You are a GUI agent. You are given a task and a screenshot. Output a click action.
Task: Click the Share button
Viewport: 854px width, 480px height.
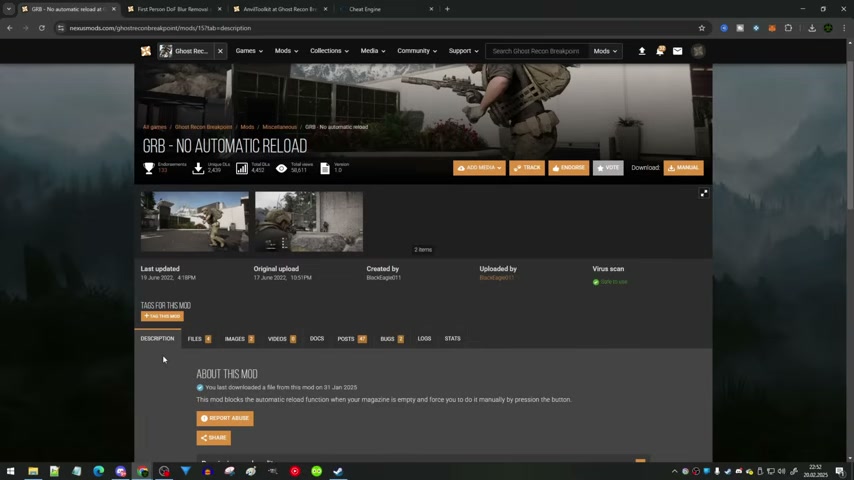pos(214,438)
